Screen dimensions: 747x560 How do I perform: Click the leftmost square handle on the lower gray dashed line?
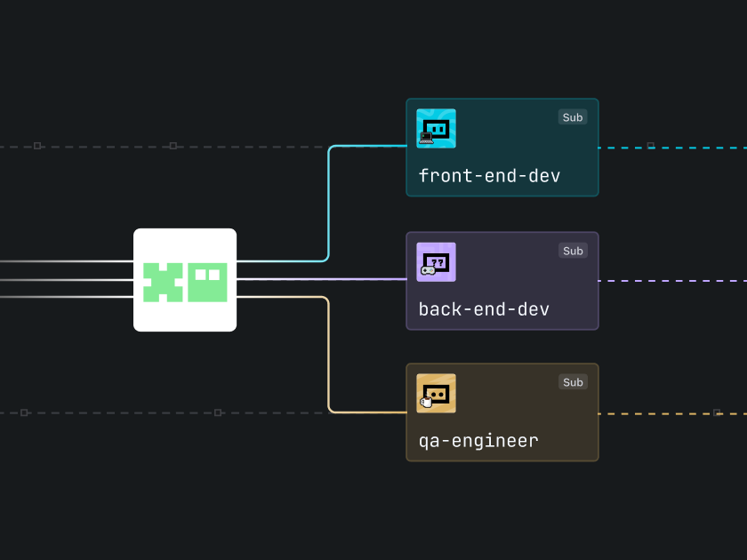point(24,412)
